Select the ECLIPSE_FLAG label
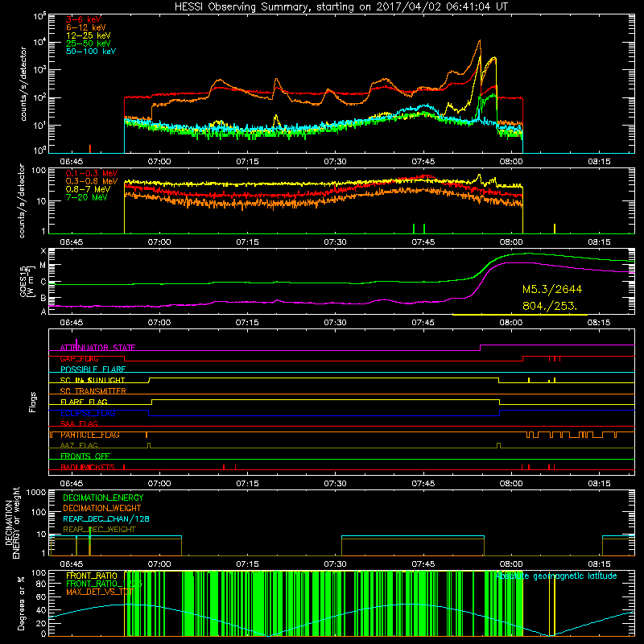644x644 pixels. pyautogui.click(x=88, y=413)
